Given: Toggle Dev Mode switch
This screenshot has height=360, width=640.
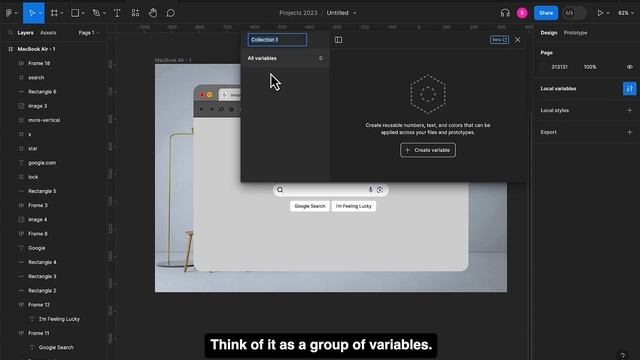Looking at the screenshot, I should pyautogui.click(x=574, y=13).
